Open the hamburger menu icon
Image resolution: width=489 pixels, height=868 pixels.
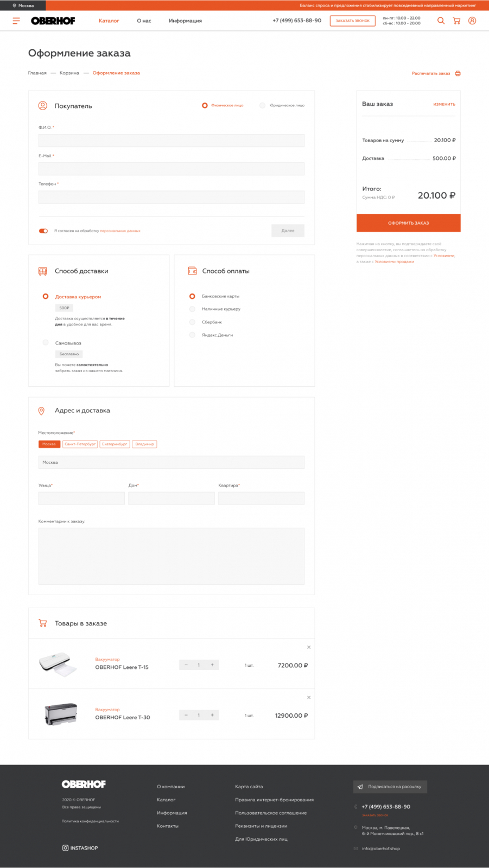pyautogui.click(x=16, y=21)
